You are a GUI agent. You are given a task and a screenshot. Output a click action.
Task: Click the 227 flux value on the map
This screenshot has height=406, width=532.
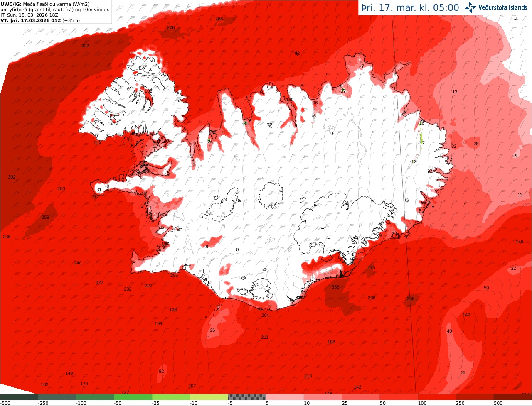click(x=148, y=286)
